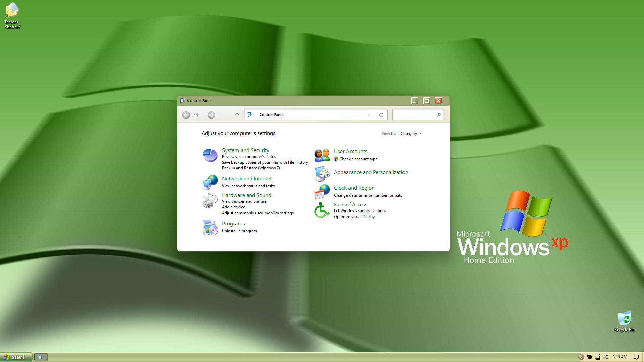Open the Appearance and Personalization palette icon

coord(322,174)
